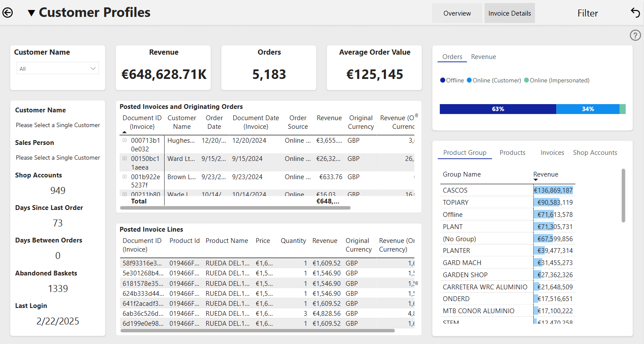Click the Quantity column header

click(293, 241)
